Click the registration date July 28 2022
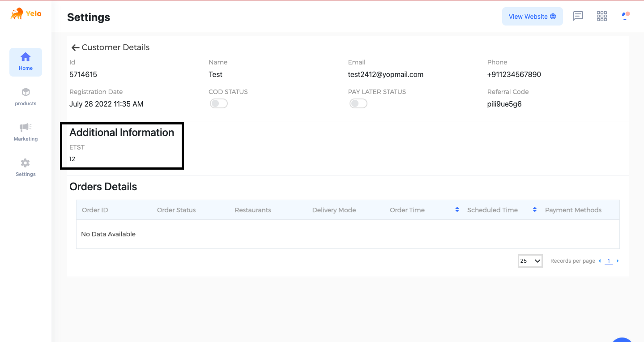 tap(107, 104)
